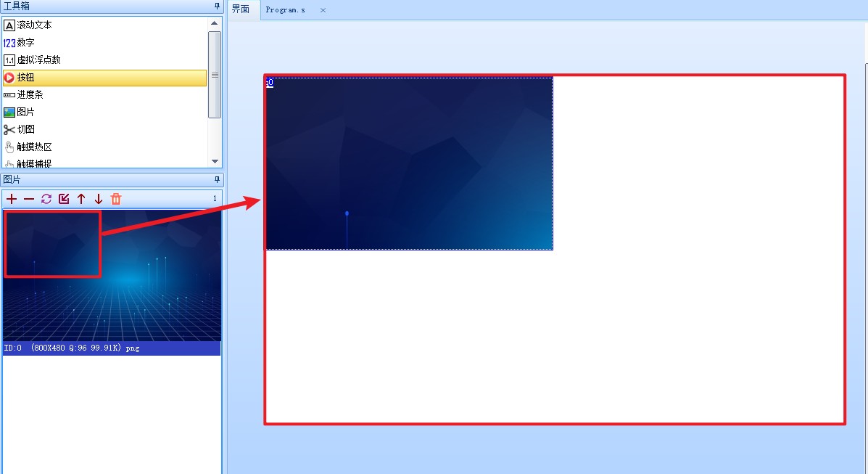This screenshot has width=868, height=474.
Task: Select the 进度条 progress bar tool
Action: pyautogui.click(x=30, y=95)
